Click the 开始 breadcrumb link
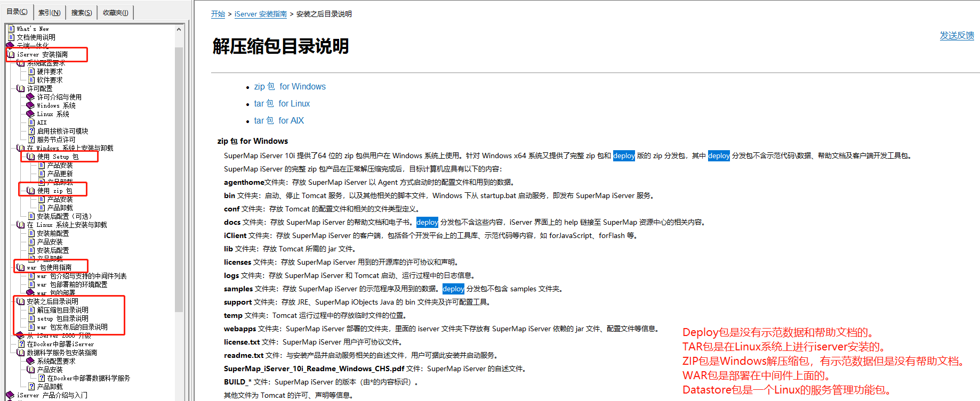This screenshot has height=401, width=980. 218,14
